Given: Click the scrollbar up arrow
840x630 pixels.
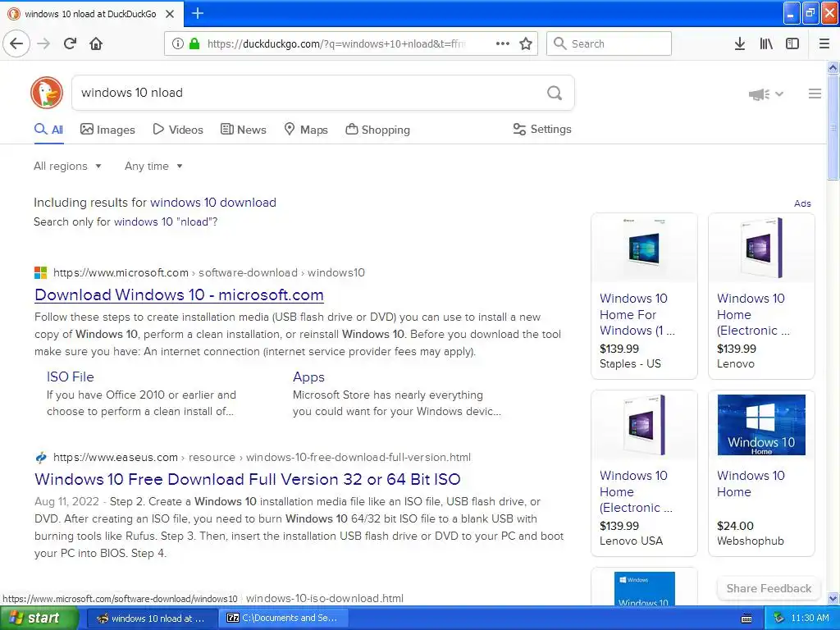Looking at the screenshot, I should [833, 68].
